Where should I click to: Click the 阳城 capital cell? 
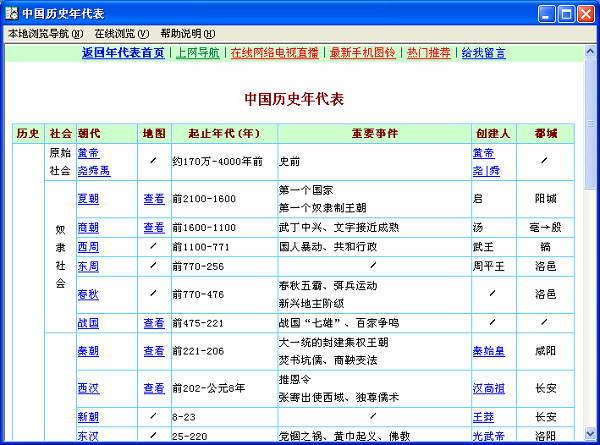coord(546,199)
